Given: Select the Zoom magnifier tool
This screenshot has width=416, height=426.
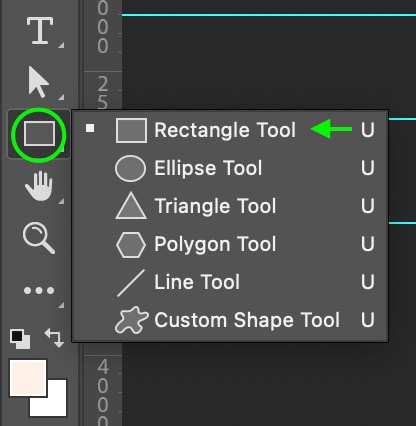Looking at the screenshot, I should pos(38,238).
